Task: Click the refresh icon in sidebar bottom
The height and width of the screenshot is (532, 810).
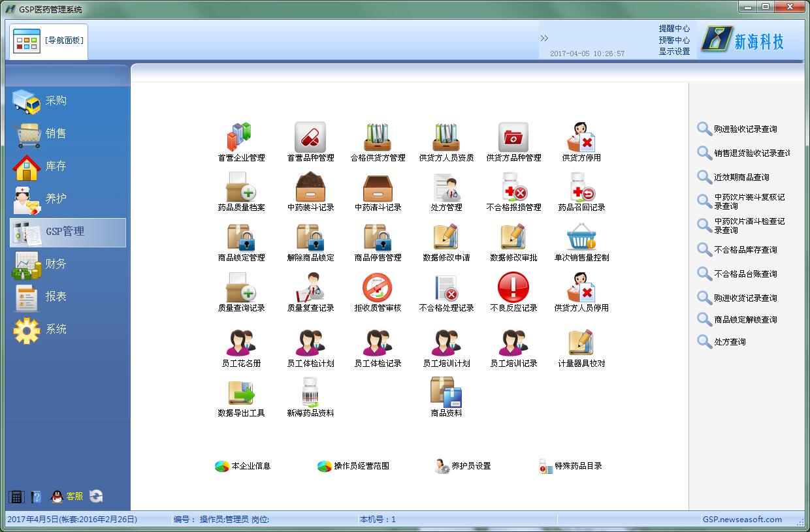Action: pyautogui.click(x=96, y=497)
